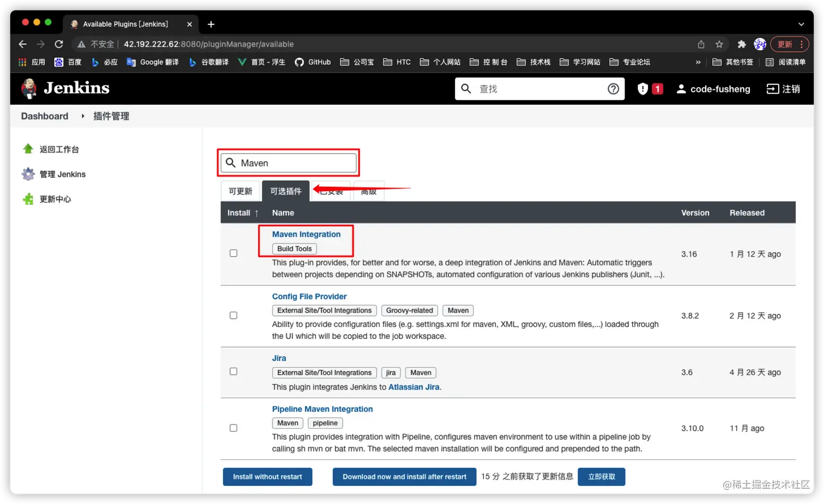Open the 百度 bookmark
This screenshot has height=504, width=824.
click(68, 62)
